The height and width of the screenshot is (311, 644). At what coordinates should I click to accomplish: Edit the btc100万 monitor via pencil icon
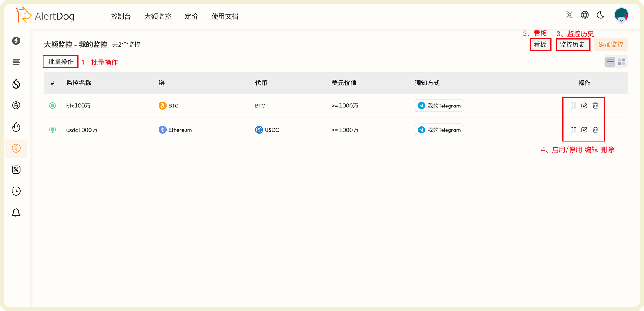click(x=584, y=106)
